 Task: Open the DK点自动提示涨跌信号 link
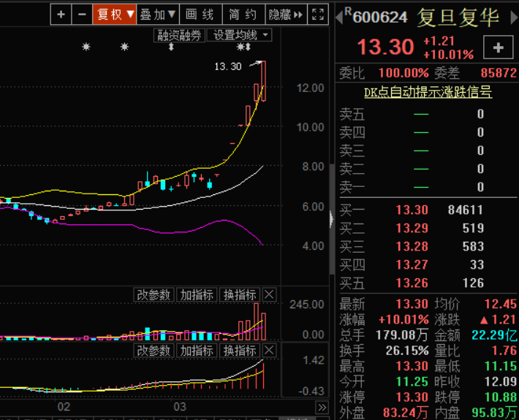pyautogui.click(x=427, y=92)
